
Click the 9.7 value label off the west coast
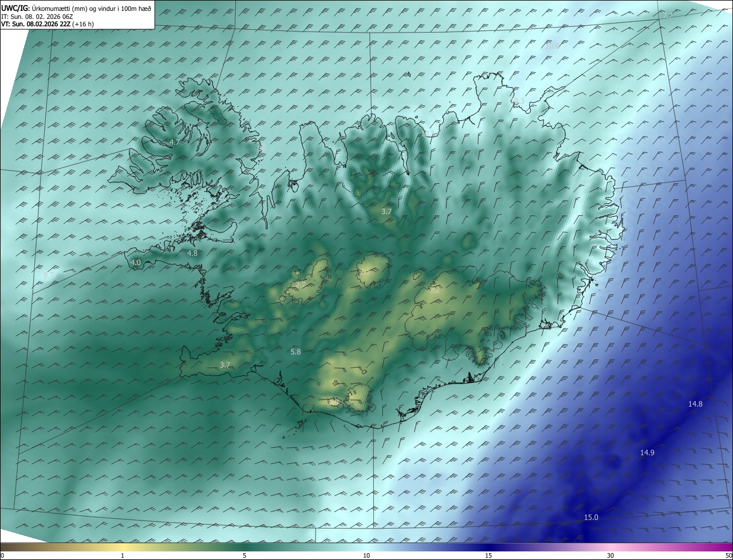tap(49, 275)
